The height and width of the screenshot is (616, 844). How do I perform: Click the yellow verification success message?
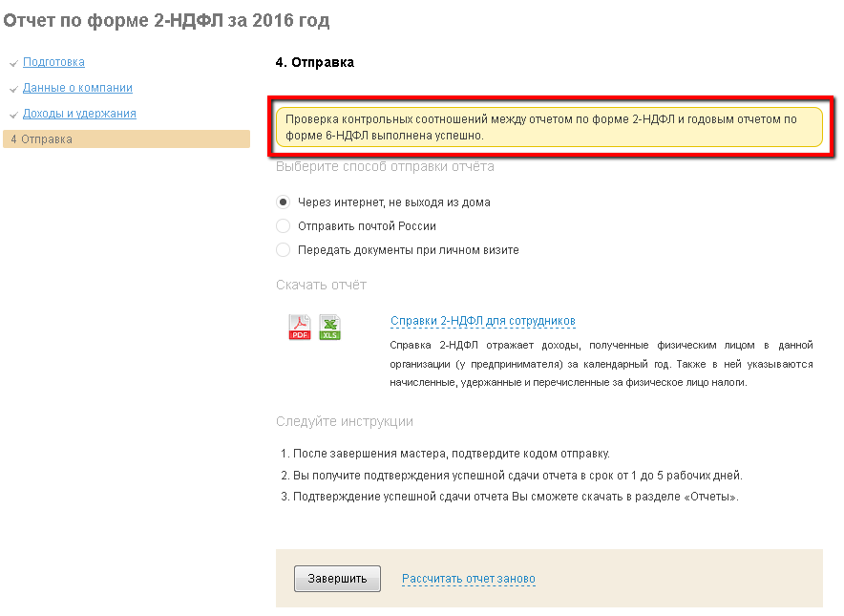coord(549,127)
